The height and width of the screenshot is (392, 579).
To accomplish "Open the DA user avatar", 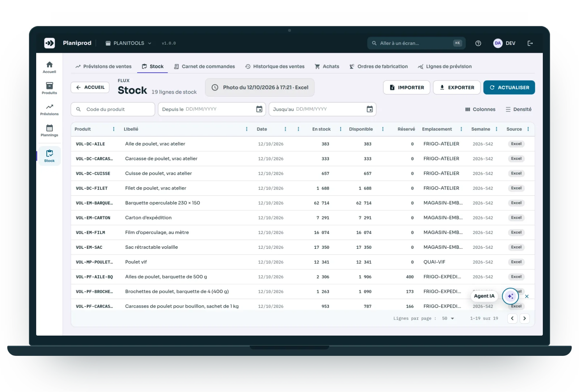I will (x=498, y=43).
